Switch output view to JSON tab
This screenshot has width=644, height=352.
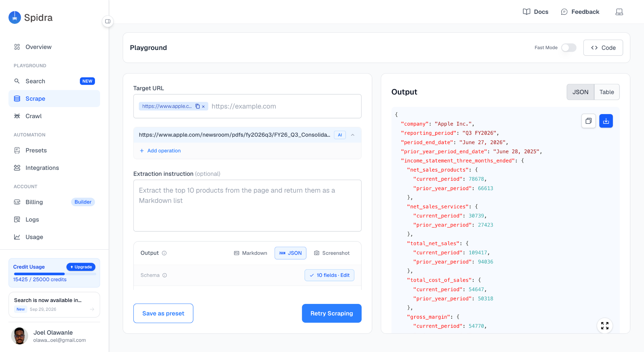tap(580, 92)
